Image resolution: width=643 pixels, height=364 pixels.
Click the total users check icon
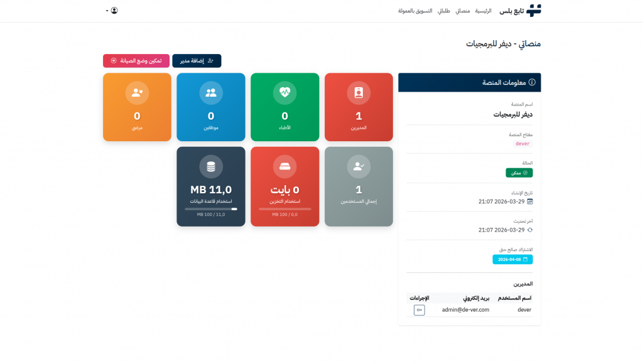359,166
